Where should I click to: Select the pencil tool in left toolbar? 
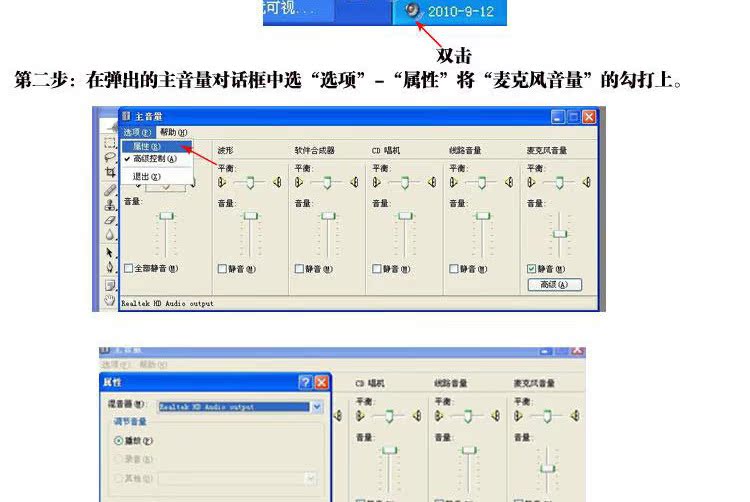[x=110, y=188]
